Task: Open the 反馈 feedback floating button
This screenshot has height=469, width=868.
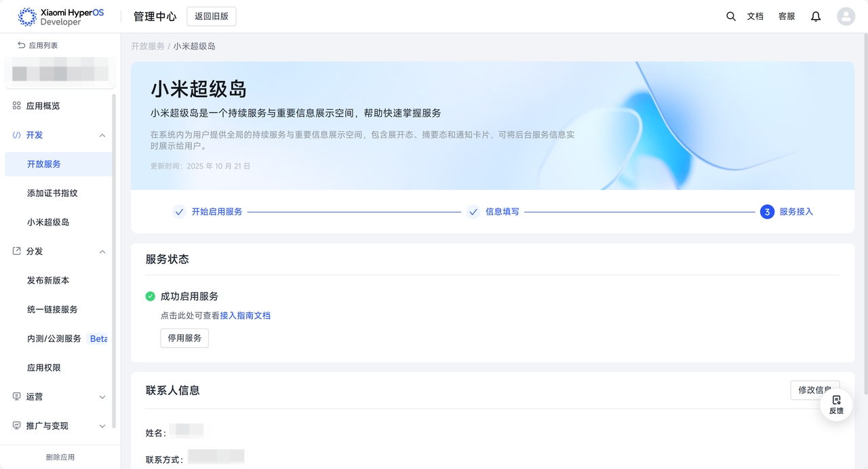Action: (836, 405)
